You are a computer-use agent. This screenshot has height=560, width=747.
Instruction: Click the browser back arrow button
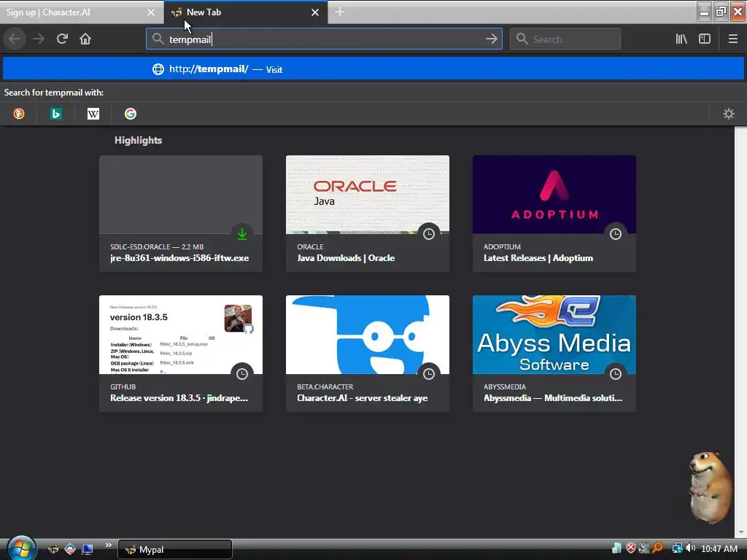pos(15,39)
